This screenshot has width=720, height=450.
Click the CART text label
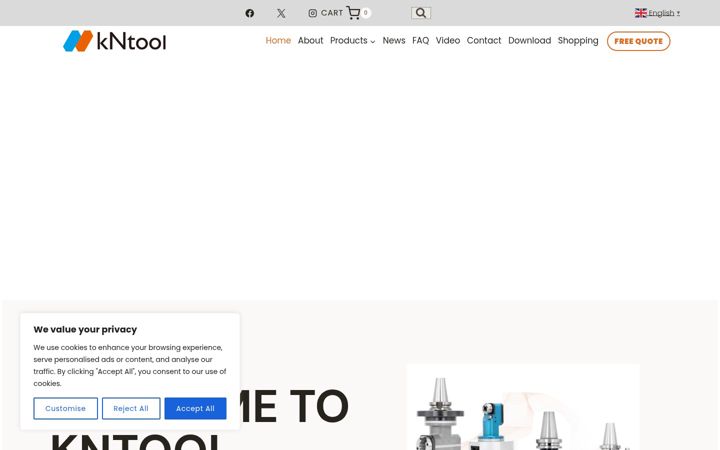pyautogui.click(x=332, y=13)
